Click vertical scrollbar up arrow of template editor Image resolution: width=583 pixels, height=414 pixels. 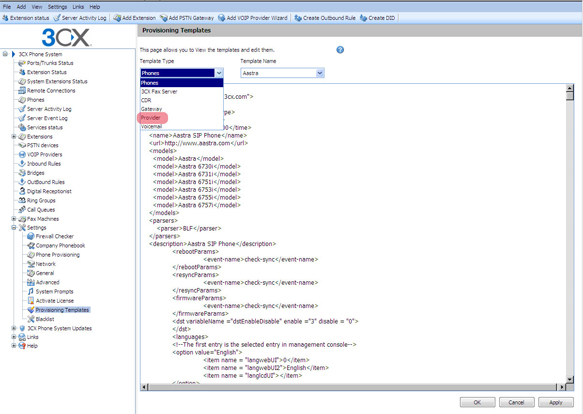pos(570,88)
